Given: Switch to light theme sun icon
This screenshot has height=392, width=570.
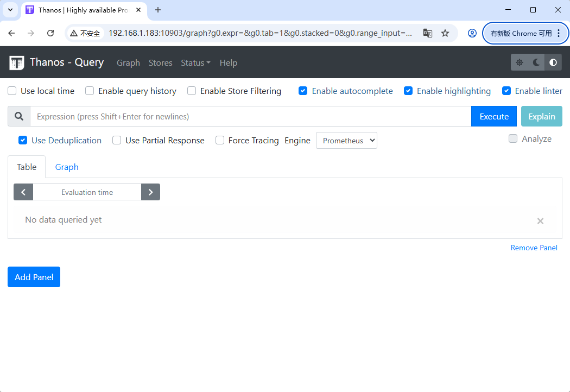Looking at the screenshot, I should point(520,62).
